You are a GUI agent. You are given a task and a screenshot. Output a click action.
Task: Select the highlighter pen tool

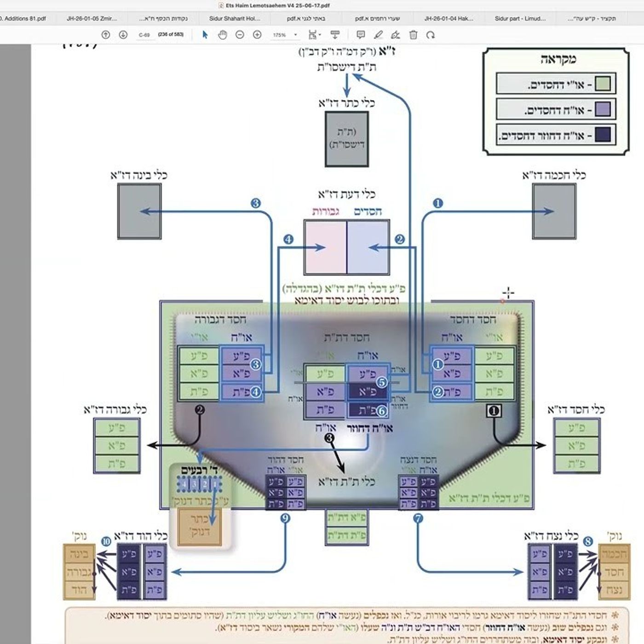pos(378,35)
